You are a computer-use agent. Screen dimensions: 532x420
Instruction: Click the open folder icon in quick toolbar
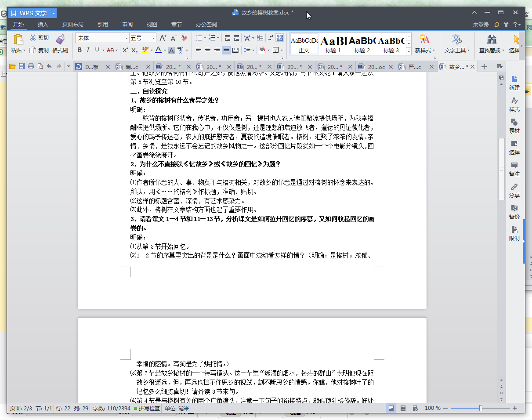(12, 67)
